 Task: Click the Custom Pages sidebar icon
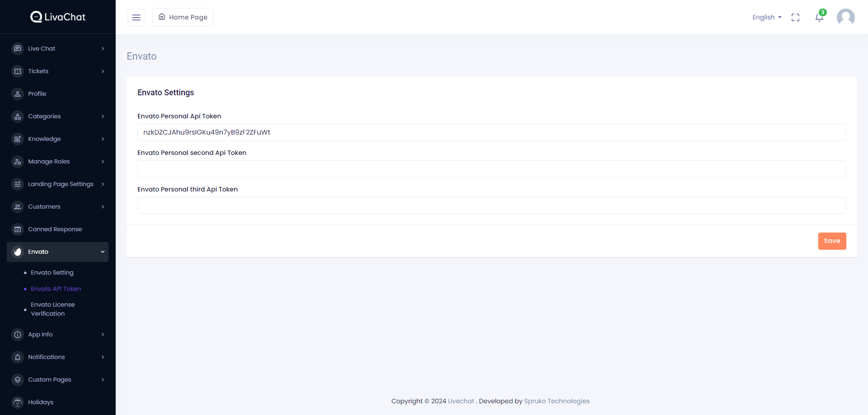click(18, 379)
